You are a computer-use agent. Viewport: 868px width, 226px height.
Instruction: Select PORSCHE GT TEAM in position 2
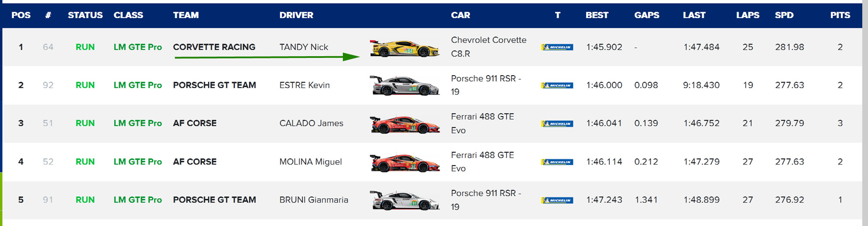(215, 85)
